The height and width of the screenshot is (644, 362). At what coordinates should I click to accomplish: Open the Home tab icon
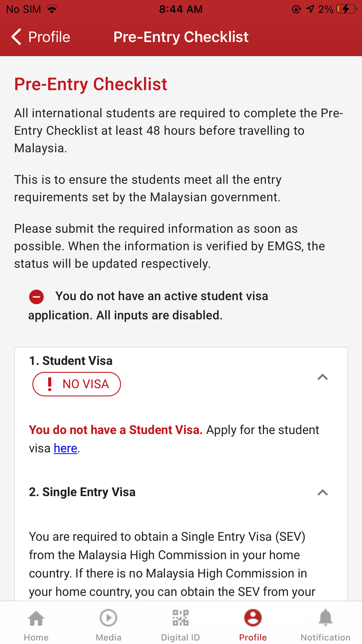coord(36,618)
